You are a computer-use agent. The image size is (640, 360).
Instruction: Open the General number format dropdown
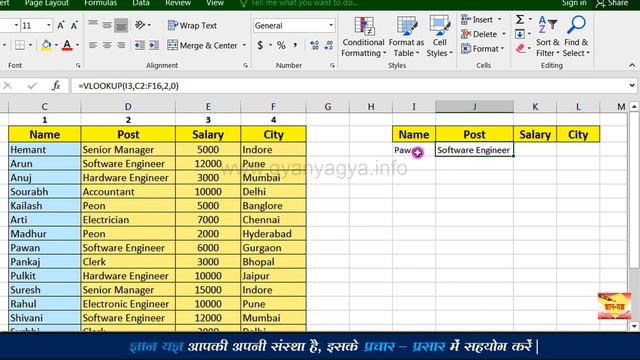coord(331,25)
